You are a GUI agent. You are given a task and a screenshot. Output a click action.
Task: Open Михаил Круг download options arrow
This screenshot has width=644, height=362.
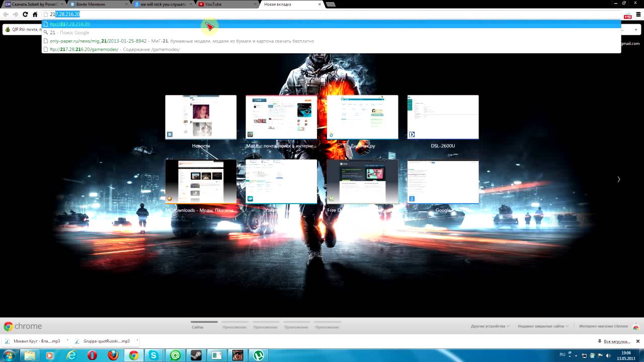coord(67,341)
